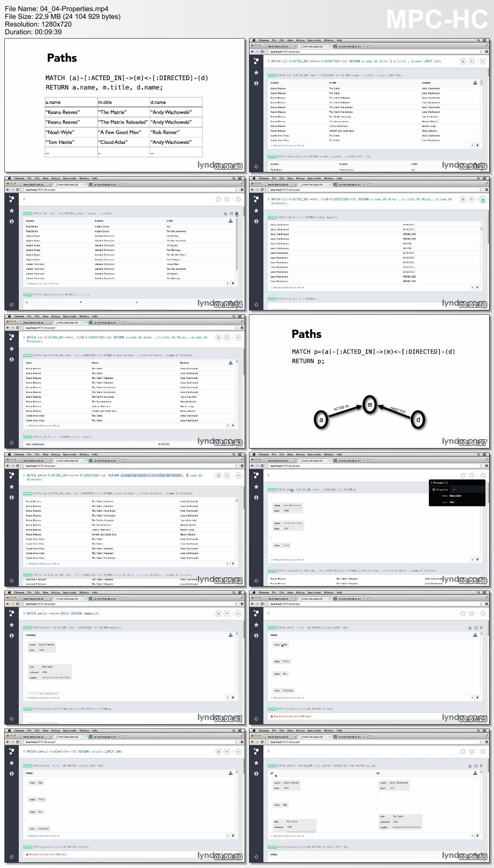Bookmark the page with the 00:03:43 frame address-bar star
Viewport: 494px width, 868px height.
pyautogui.click(x=236, y=328)
